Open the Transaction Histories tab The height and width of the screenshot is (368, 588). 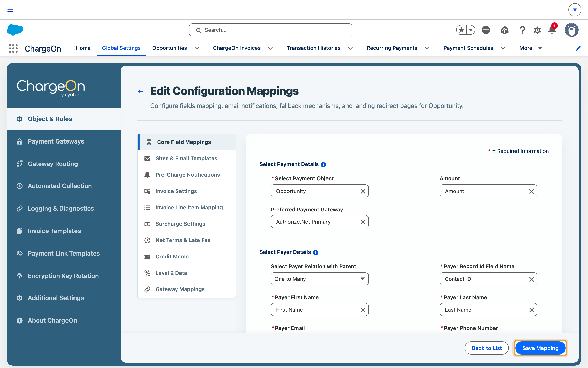pyautogui.click(x=313, y=48)
